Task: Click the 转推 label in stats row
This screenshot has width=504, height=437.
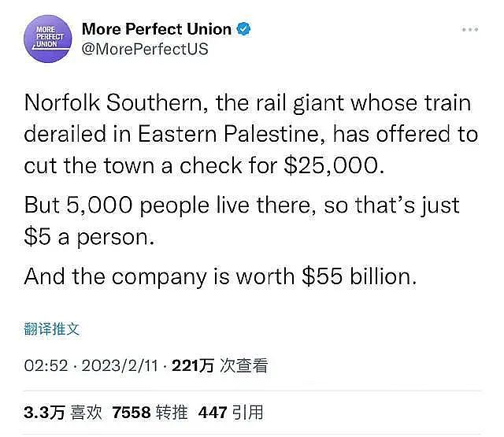Action: click(172, 413)
